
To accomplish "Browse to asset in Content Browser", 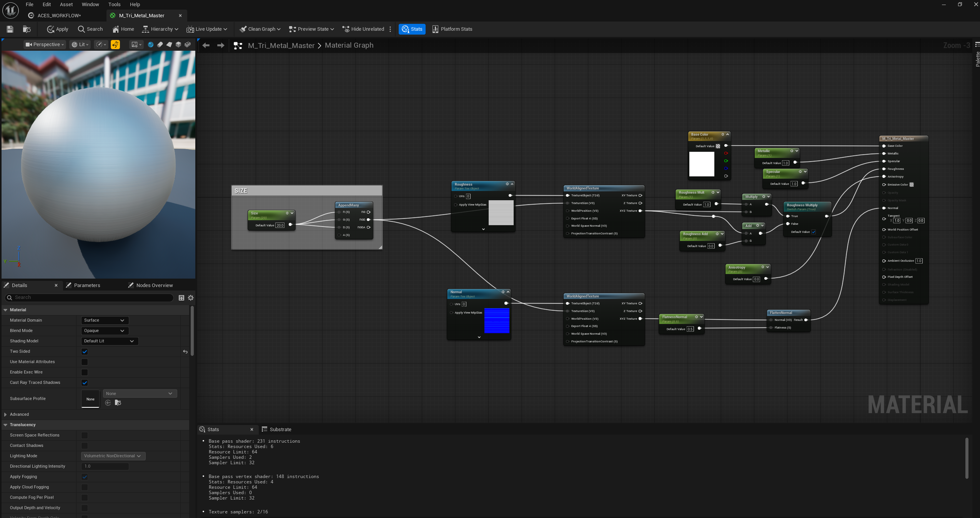I will point(26,29).
